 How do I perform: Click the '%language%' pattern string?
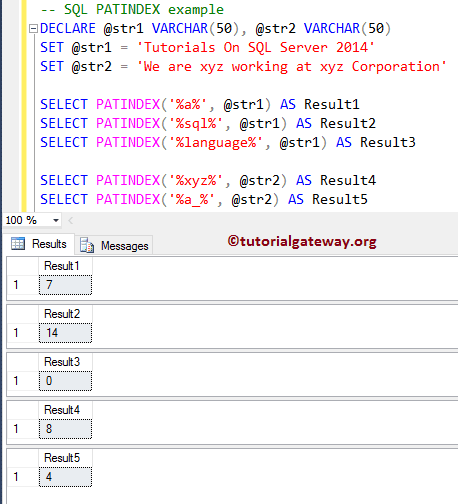[x=216, y=143]
